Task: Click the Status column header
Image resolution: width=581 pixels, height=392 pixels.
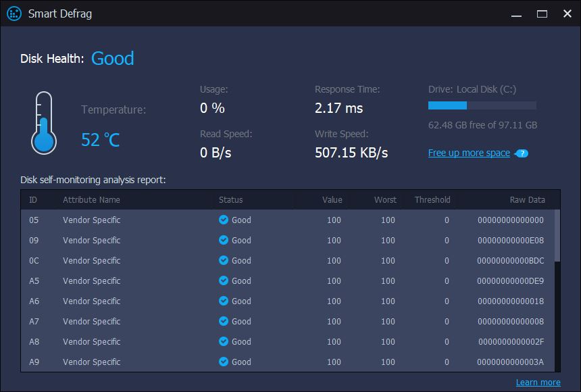Action: tap(231, 200)
